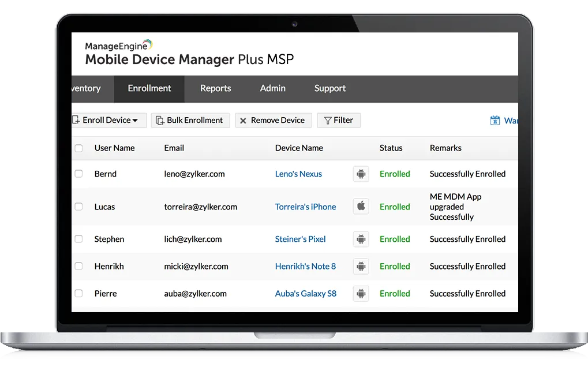
Task: Click the Bulk Enrollment button
Action: click(190, 121)
